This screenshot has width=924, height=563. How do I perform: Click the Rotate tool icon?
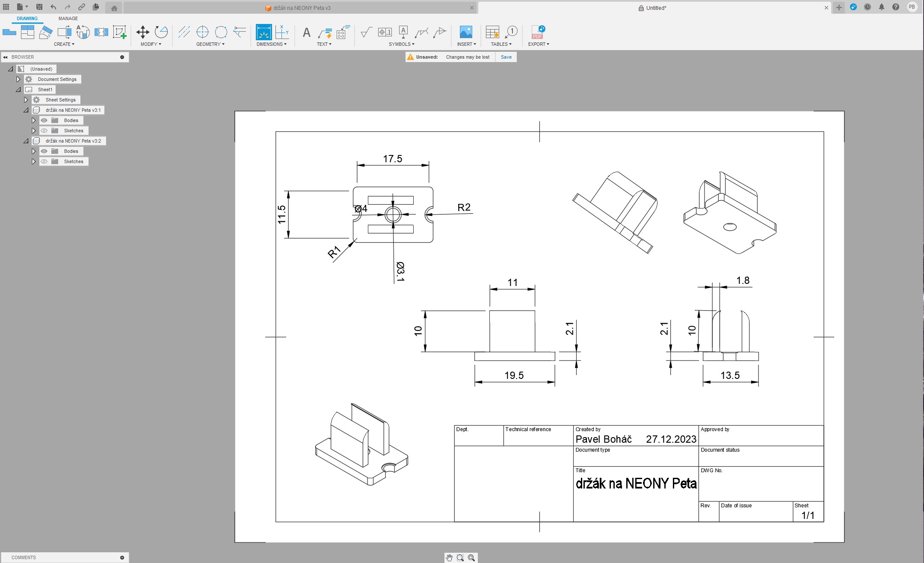point(161,32)
